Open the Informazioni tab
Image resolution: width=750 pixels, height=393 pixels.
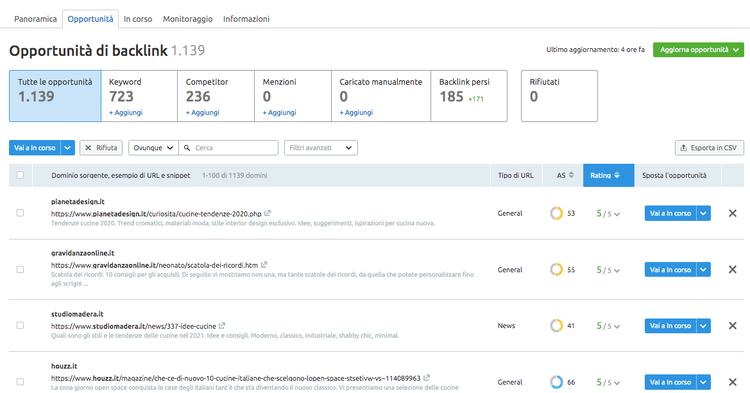246,19
